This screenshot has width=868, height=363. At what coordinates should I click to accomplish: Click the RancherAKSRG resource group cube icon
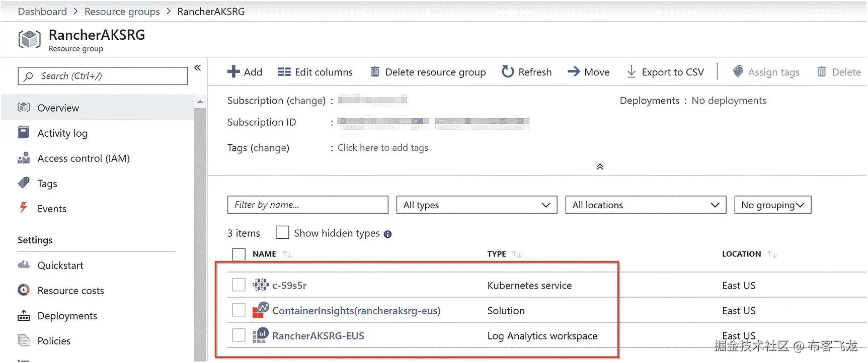pos(29,39)
